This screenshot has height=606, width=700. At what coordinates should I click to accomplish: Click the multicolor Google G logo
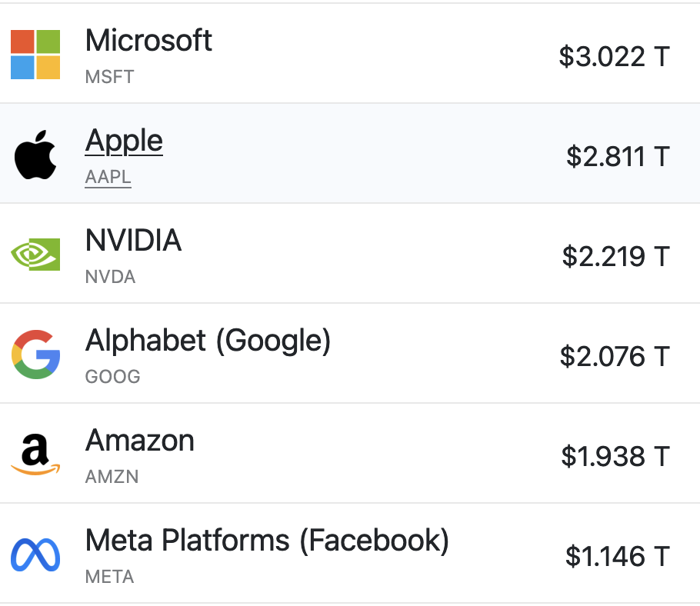(x=35, y=355)
